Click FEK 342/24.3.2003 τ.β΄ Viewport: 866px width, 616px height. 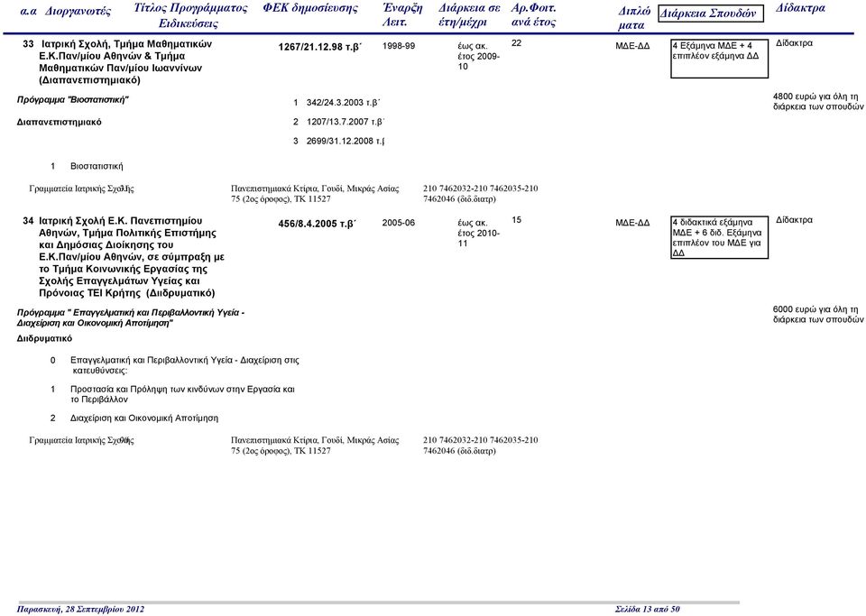click(x=343, y=103)
